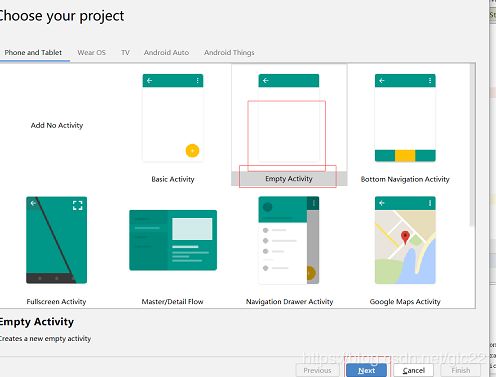Choose the Navigation Drawer Activity thumbnail
Image resolution: width=496 pixels, height=377 pixels.
(x=289, y=240)
